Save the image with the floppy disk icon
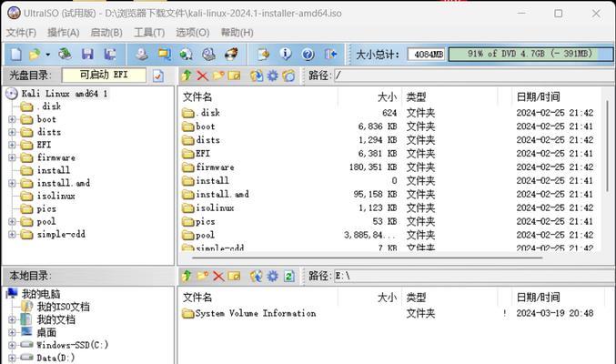 [87, 54]
